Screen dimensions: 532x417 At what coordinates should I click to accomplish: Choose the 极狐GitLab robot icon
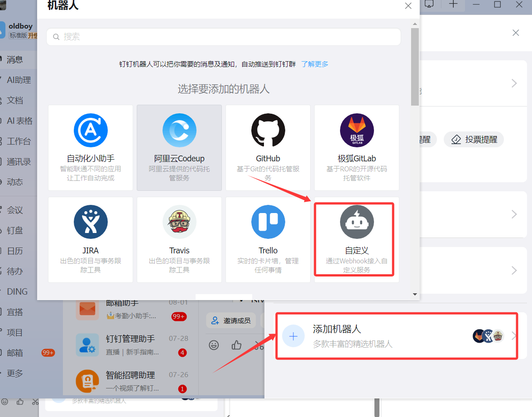tap(357, 131)
